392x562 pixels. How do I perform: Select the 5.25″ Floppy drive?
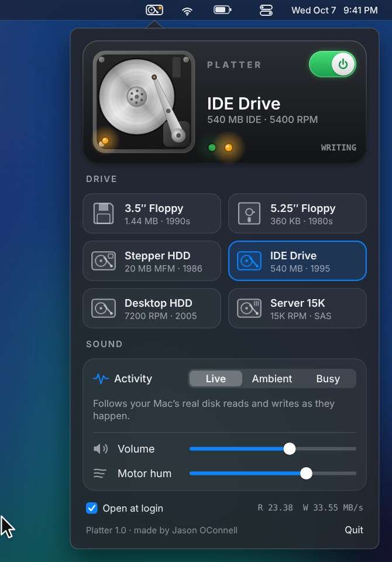(x=297, y=213)
